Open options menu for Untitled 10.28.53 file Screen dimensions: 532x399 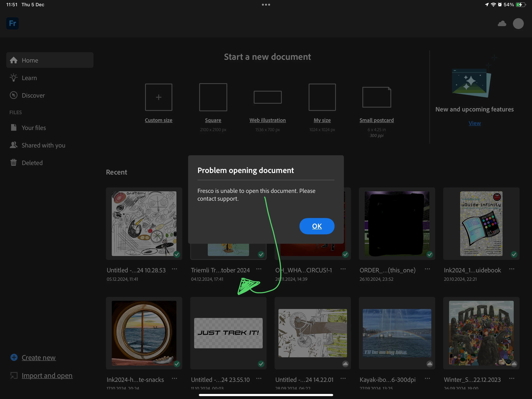174,269
